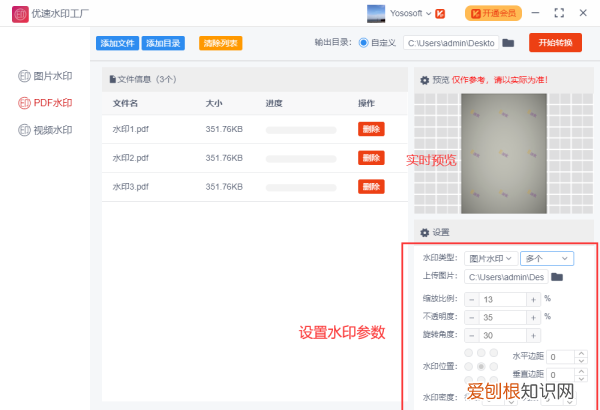The height and width of the screenshot is (410, 600).
Task: Click the 开通会员 membership button
Action: (x=493, y=13)
